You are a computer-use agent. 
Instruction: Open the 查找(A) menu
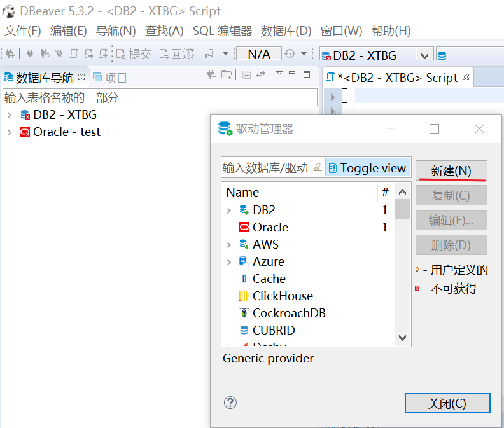click(164, 31)
